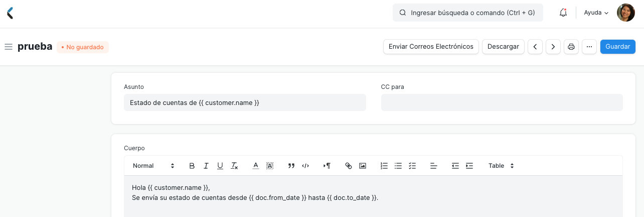The width and height of the screenshot is (644, 217).
Task: Go to previous document with left chevron
Action: [535, 47]
